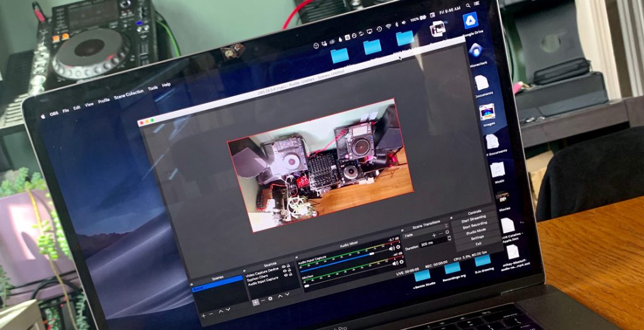Image resolution: width=644 pixels, height=330 pixels.
Task: Click Bluetooth icon in macOS menu bar
Action: click(x=396, y=24)
